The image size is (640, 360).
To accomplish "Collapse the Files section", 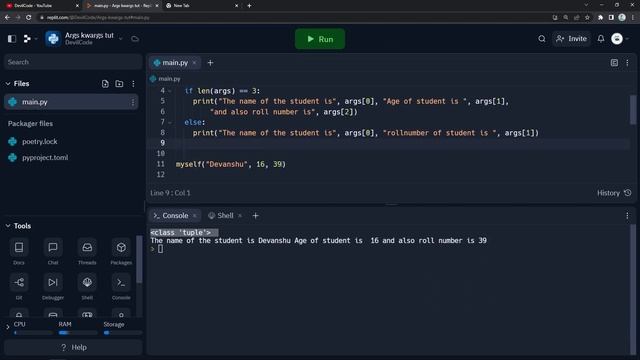I will point(8,84).
